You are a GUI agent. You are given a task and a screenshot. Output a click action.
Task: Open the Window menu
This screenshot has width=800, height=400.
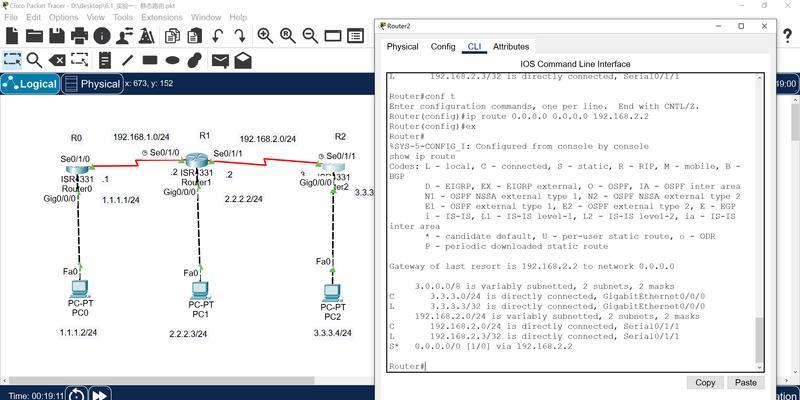206,17
